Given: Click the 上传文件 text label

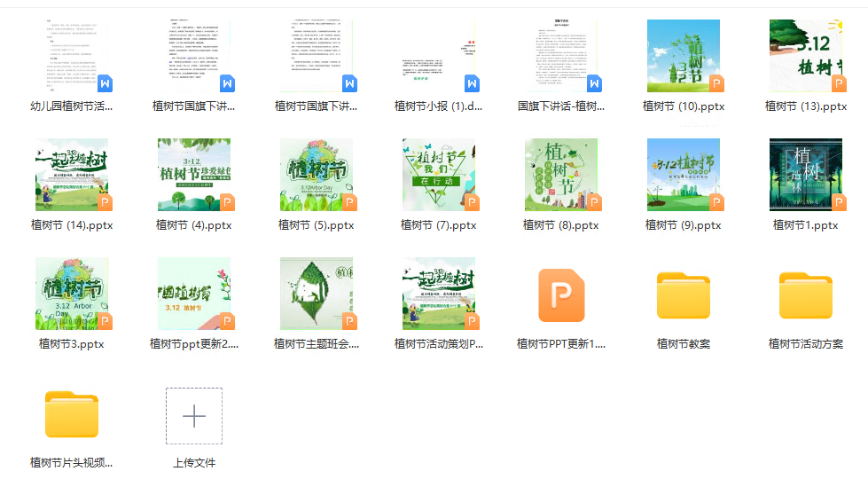Looking at the screenshot, I should (193, 462).
